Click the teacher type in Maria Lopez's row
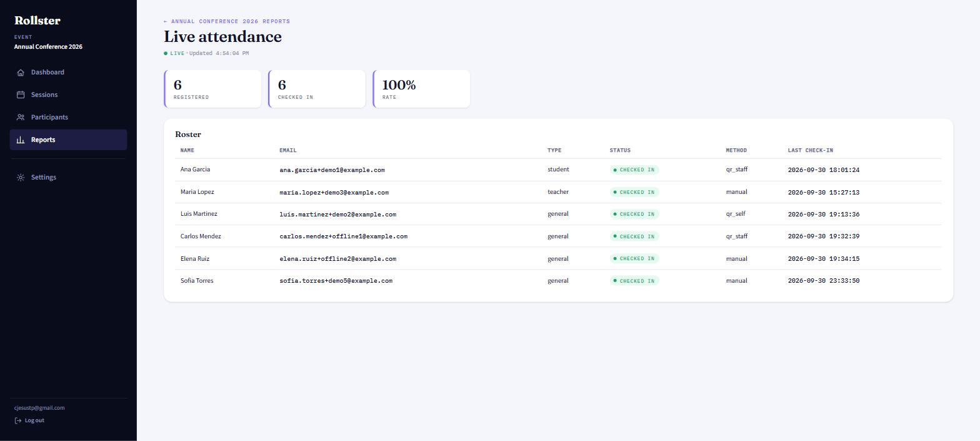 pos(558,192)
